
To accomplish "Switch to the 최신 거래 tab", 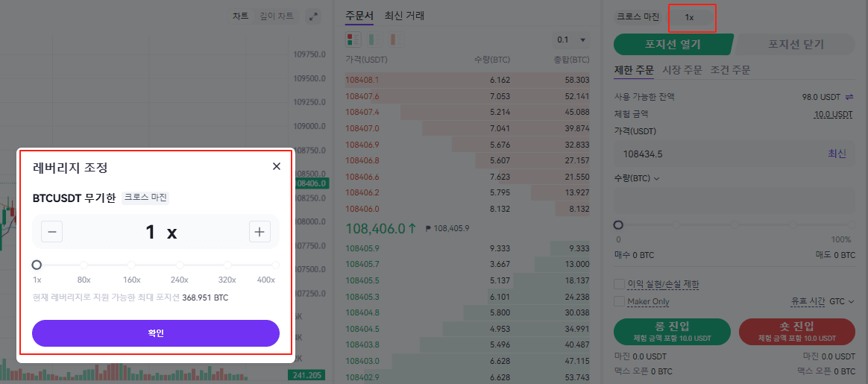I will pos(404,15).
